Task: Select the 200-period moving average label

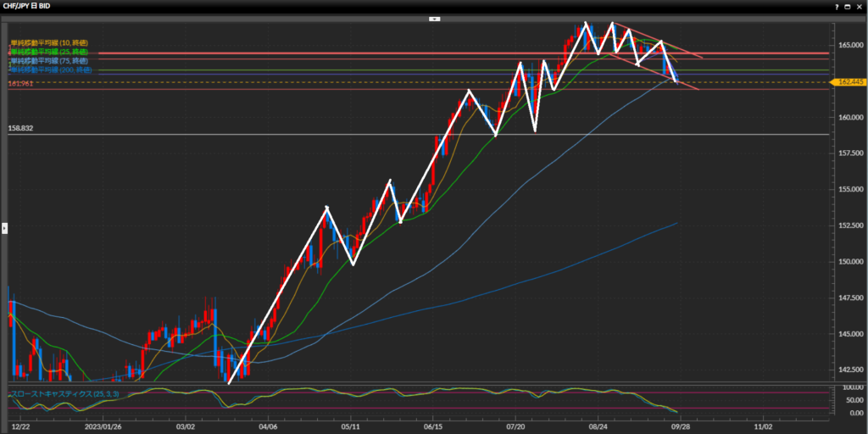Action: pos(49,70)
